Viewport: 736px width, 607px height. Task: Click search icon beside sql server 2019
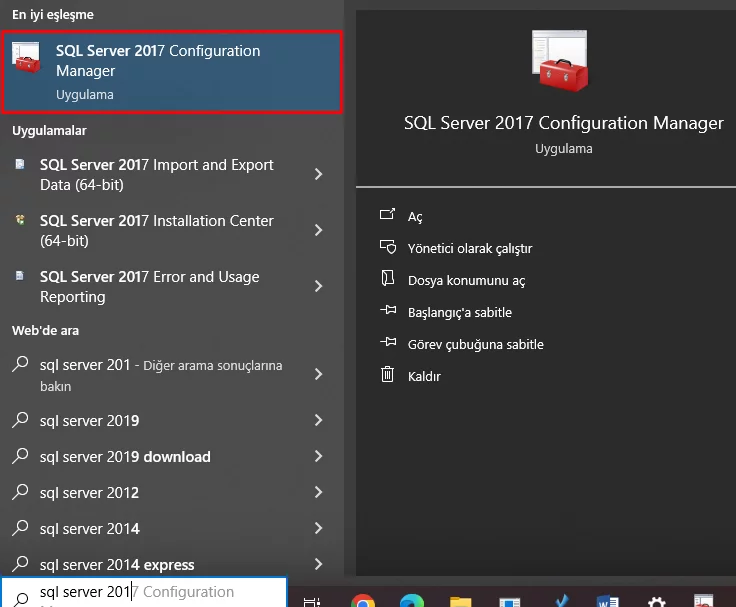point(20,420)
